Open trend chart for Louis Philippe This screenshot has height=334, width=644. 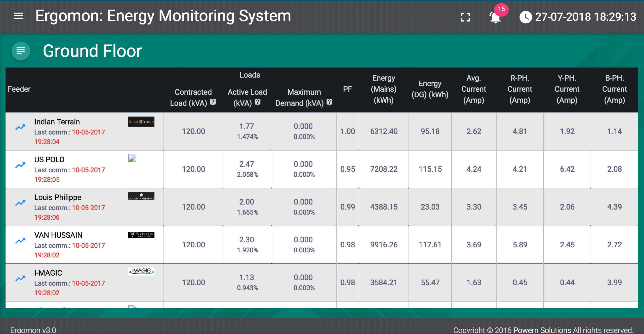point(20,203)
